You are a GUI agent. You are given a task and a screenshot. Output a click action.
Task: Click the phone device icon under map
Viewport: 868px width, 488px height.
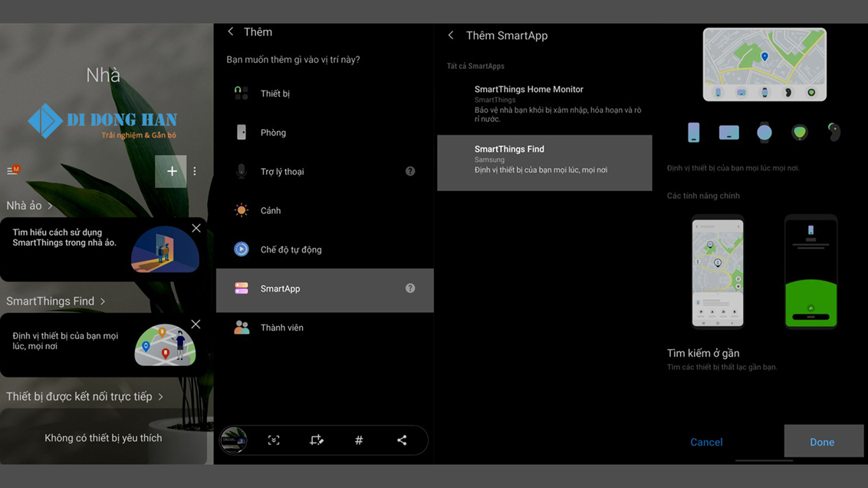click(x=694, y=133)
